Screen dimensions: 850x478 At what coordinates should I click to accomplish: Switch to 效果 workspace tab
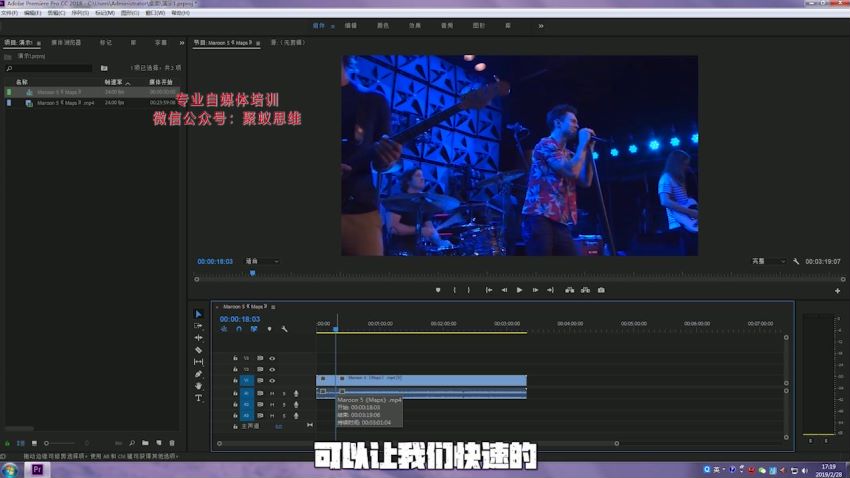pos(415,25)
